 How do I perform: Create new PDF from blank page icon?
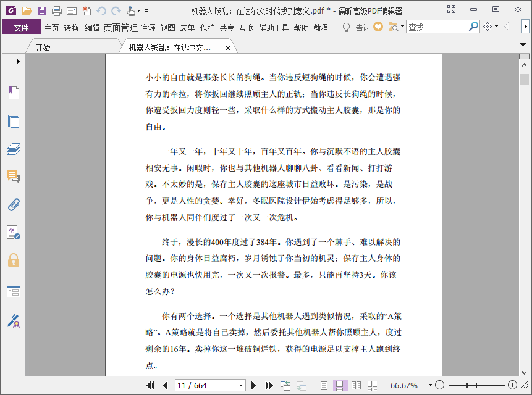[x=87, y=11]
